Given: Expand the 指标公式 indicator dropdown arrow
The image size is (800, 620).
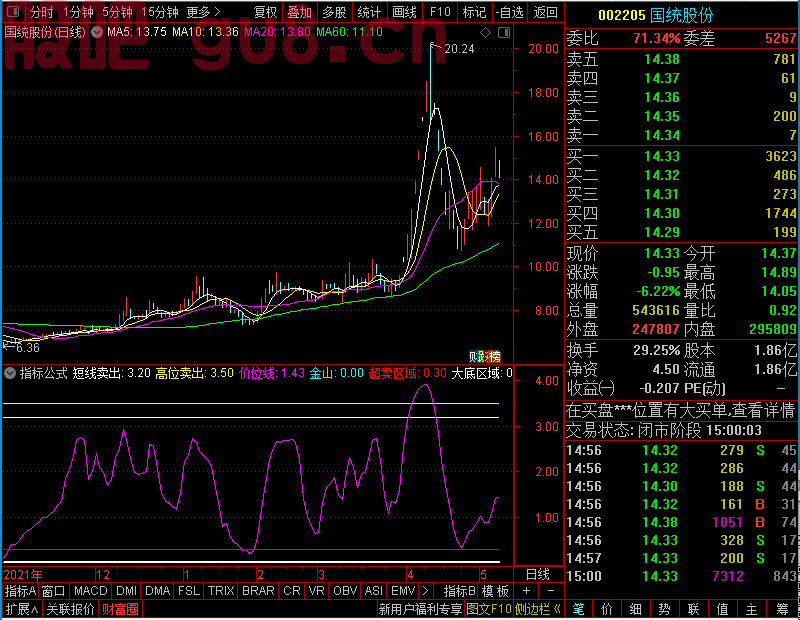Looking at the screenshot, I should [x=10, y=373].
